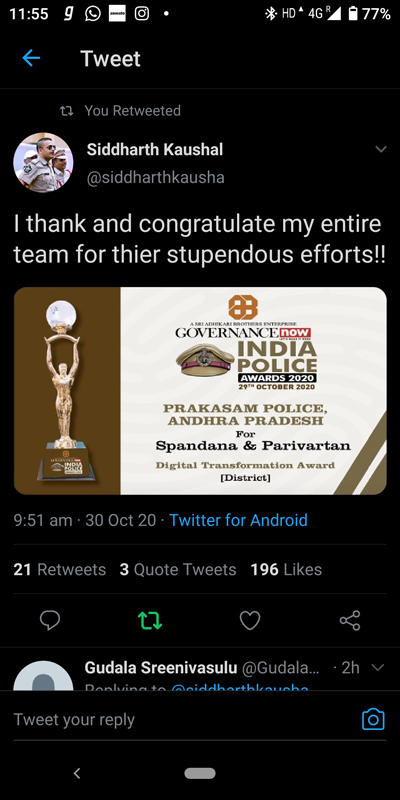This screenshot has width=400, height=800.
Task: Open the Instagram notification status icon
Action: coord(141,14)
